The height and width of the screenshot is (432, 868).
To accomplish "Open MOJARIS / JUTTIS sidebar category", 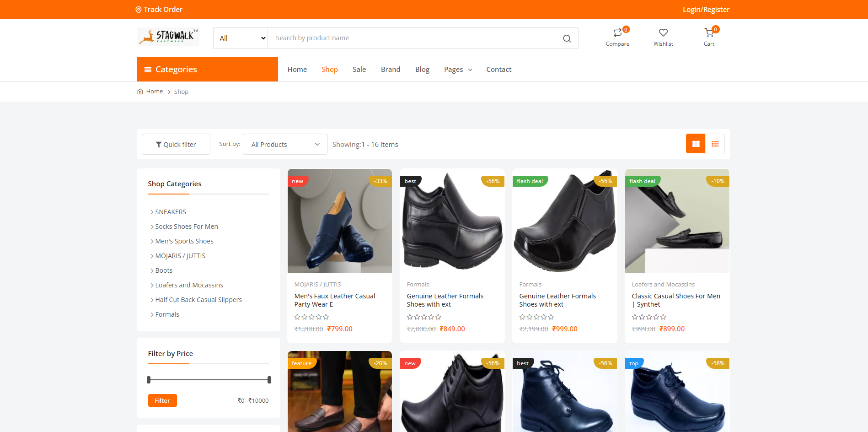I will click(180, 256).
